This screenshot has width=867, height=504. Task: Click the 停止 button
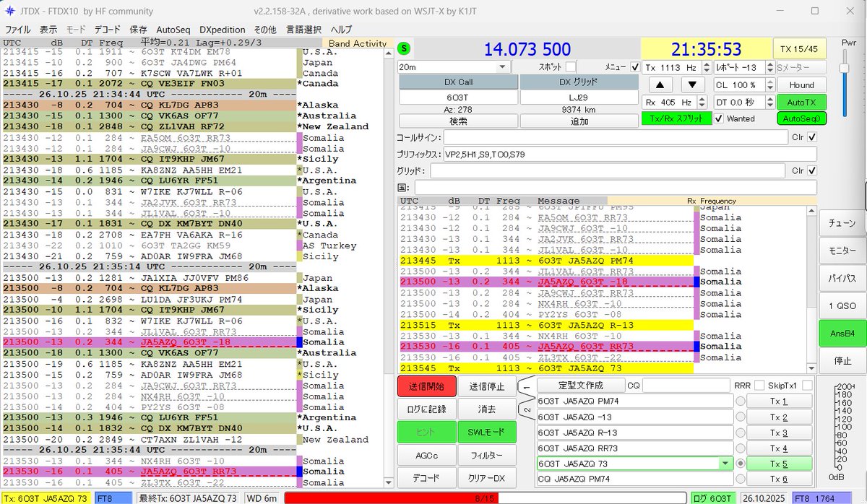(x=842, y=360)
